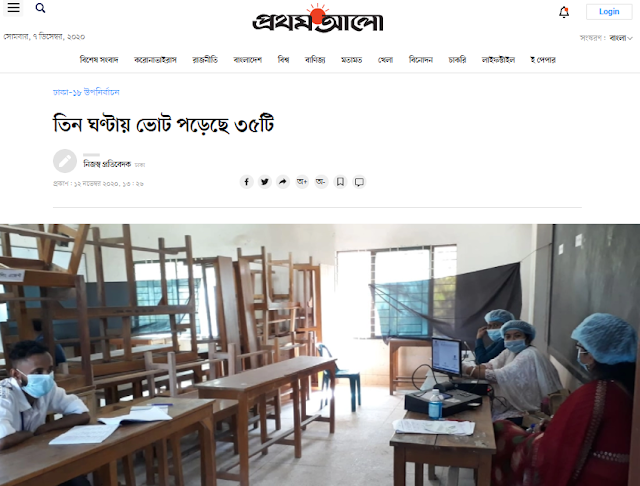The image size is (640, 486).
Task: Open the রাজনীতি menu item
Action: coord(205,60)
